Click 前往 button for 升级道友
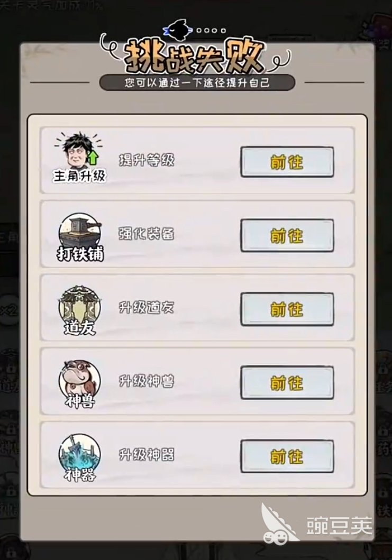 287,309
